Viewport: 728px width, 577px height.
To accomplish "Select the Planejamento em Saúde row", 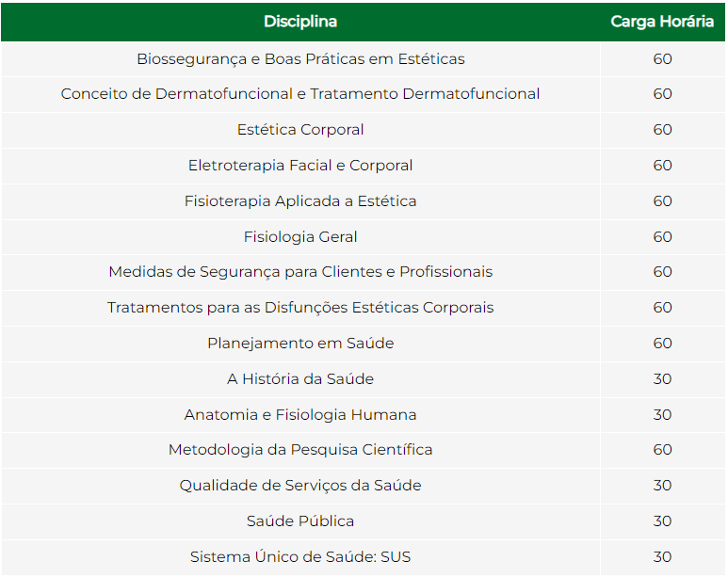I will click(300, 344).
